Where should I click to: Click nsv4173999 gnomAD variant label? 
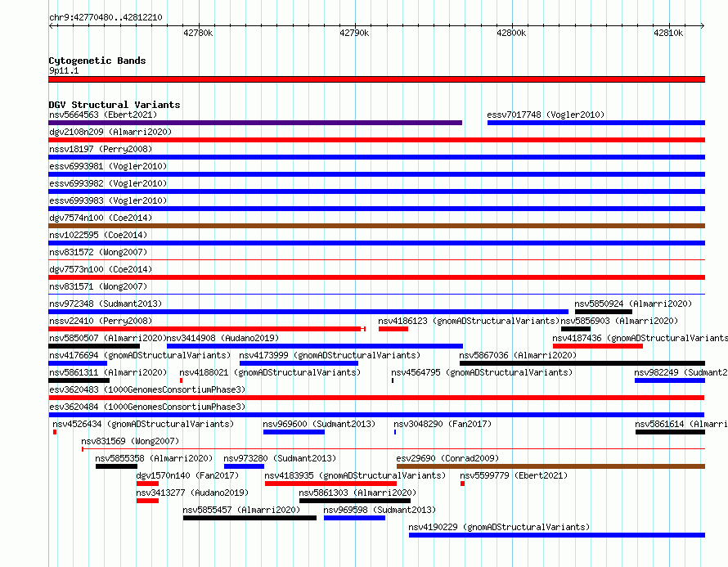[330, 355]
